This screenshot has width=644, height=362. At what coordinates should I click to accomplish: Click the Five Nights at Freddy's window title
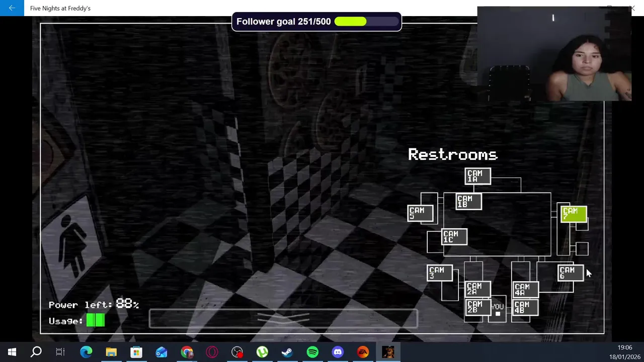60,8
